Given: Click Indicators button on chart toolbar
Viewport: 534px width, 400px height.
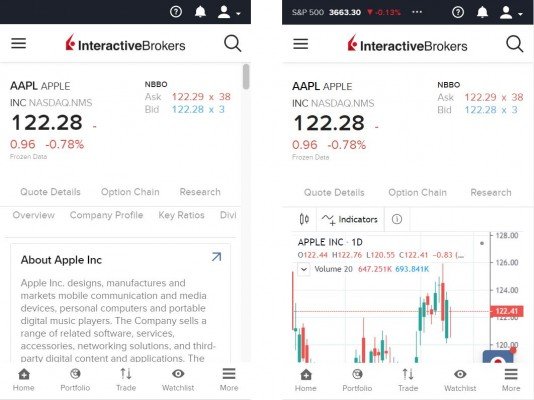Looking at the screenshot, I should coord(350,219).
